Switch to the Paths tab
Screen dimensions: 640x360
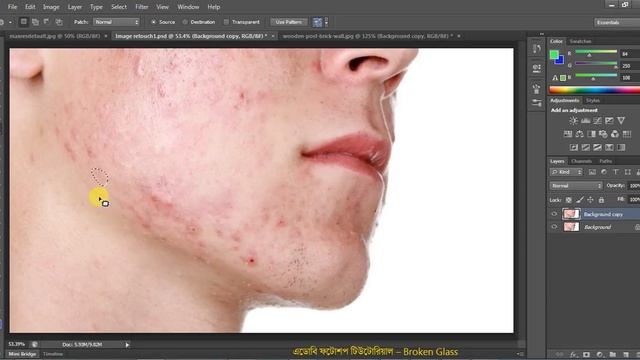[605, 161]
